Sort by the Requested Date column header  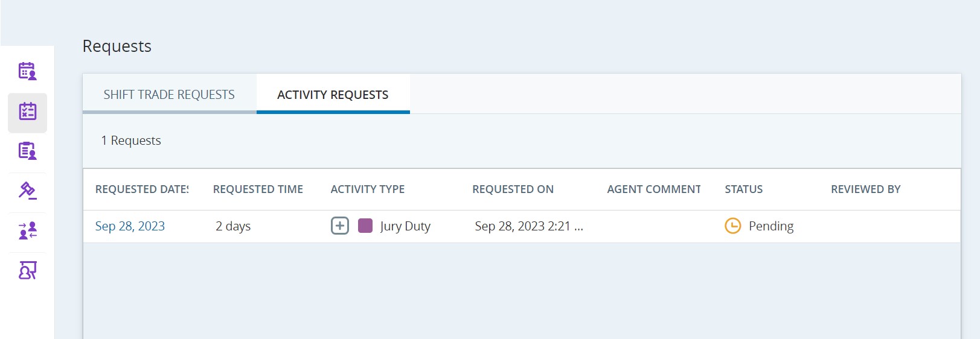(142, 189)
